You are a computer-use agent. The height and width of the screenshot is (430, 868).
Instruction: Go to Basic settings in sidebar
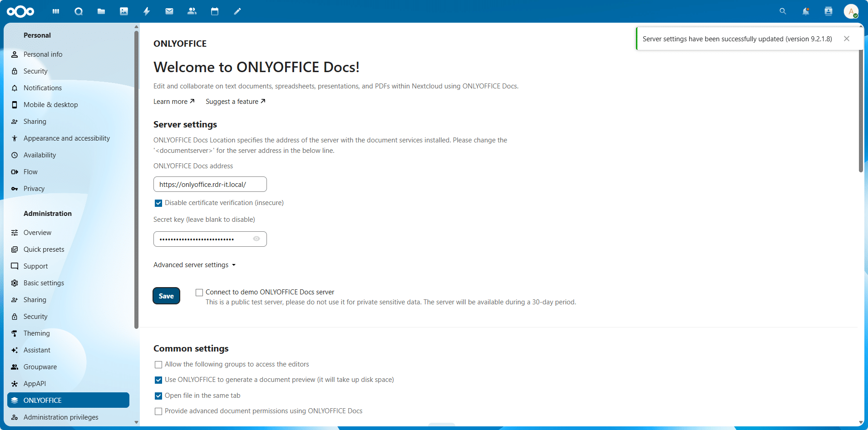44,283
